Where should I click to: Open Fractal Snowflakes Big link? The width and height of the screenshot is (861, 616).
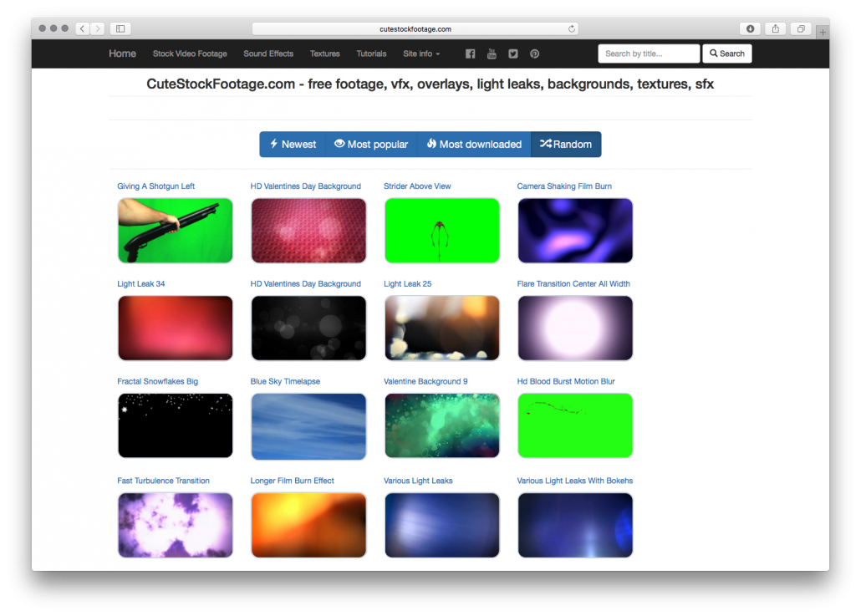pyautogui.click(x=158, y=382)
